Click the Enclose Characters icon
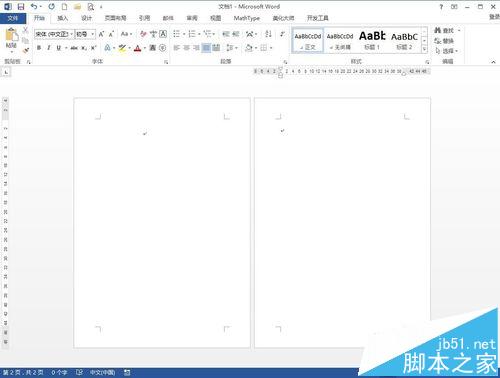The width and height of the screenshot is (500, 378). point(163,48)
